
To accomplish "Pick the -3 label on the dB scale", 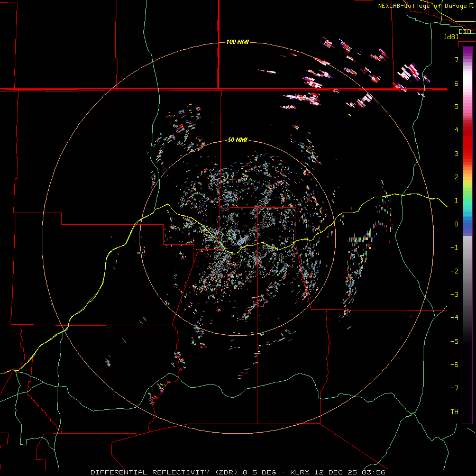I will pos(454,294).
